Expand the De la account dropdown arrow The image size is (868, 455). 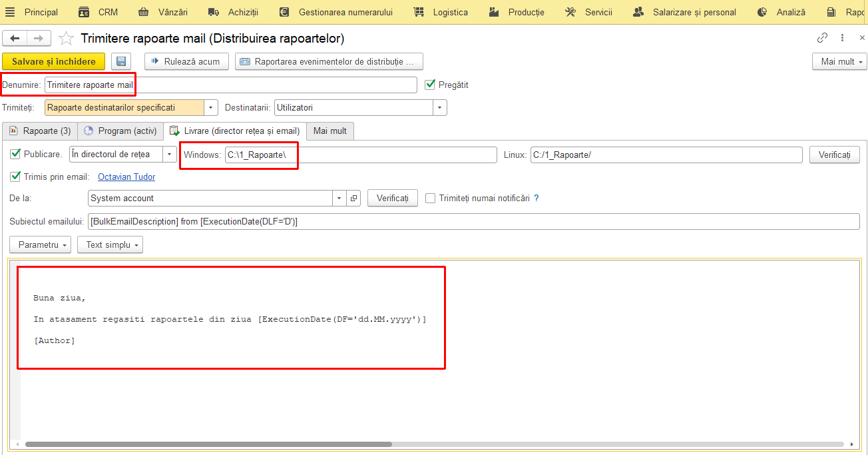pos(339,198)
